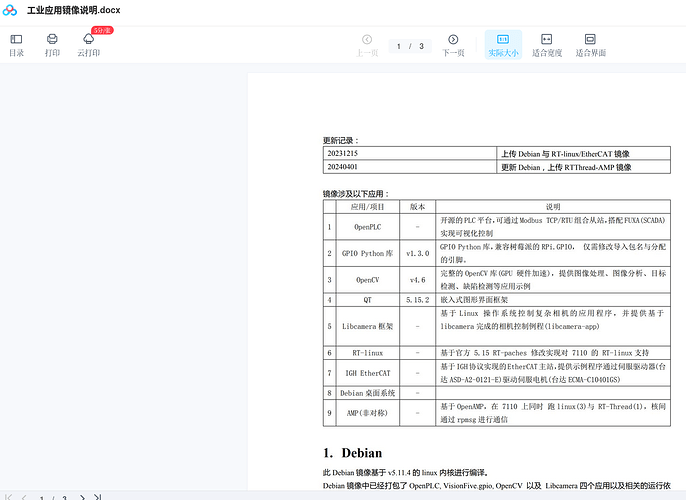
Task: Click the GPIO Python 库 cell
Action: coord(368,253)
